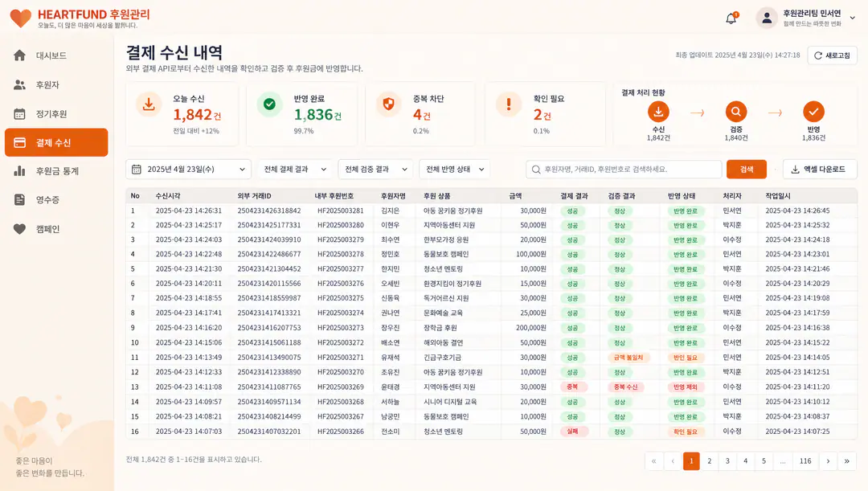Go to next page with › button

(x=828, y=461)
